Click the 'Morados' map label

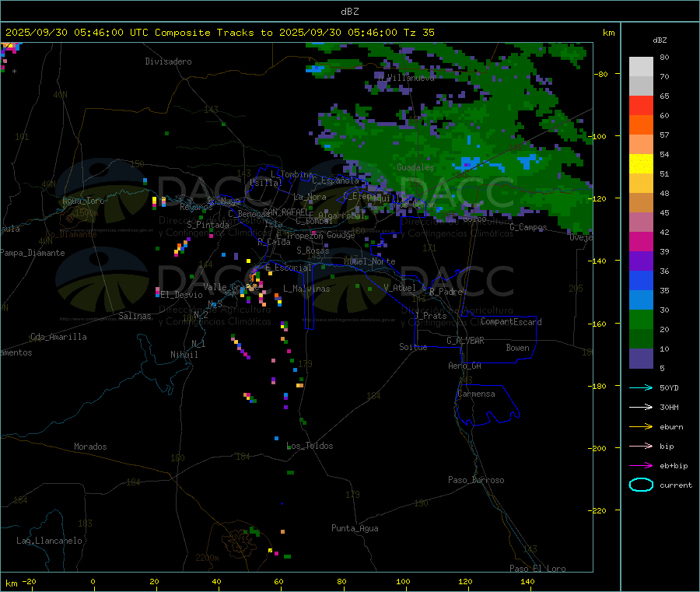[90, 447]
